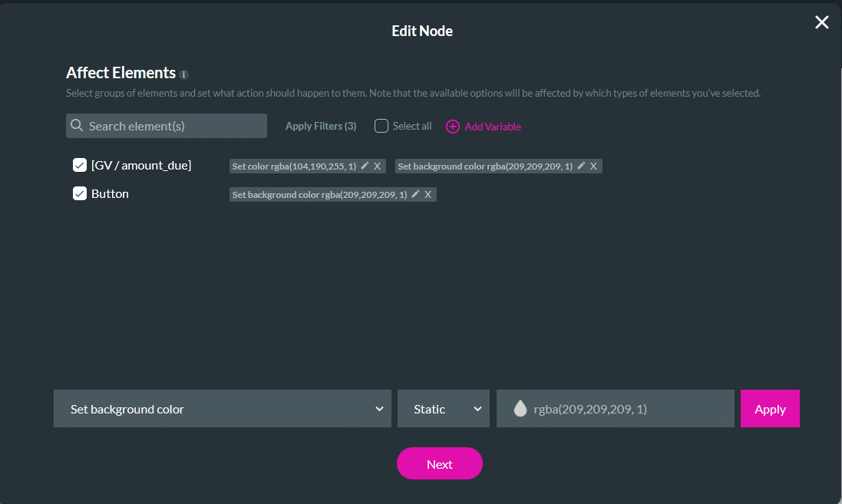Click the Edit Node title
The height and width of the screenshot is (504, 842).
(x=421, y=31)
